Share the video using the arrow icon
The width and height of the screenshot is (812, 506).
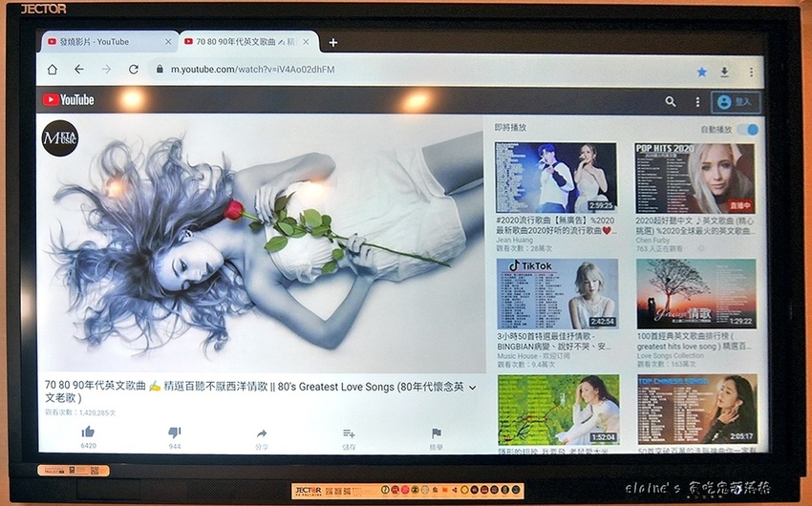pyautogui.click(x=262, y=433)
